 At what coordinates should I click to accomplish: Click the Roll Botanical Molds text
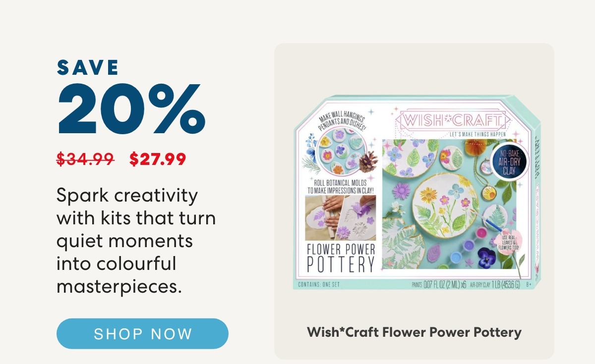[x=340, y=186]
